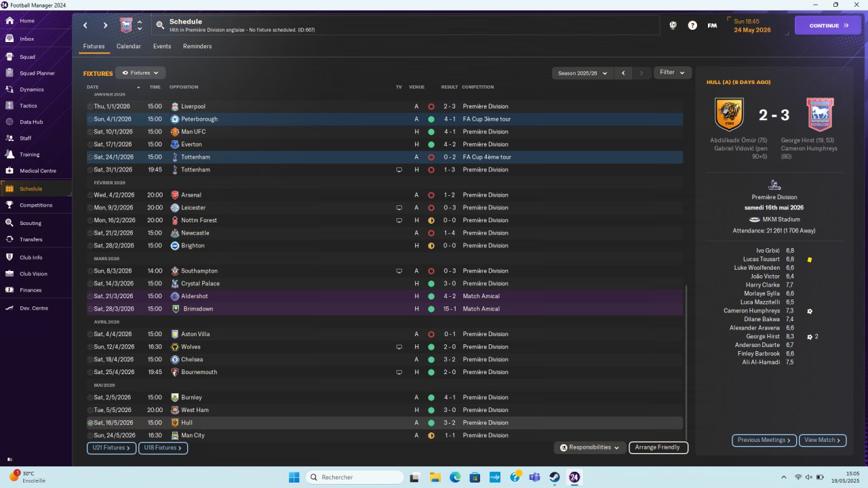The image size is (868, 488).
Task: Click the View Match button
Action: 823,441
